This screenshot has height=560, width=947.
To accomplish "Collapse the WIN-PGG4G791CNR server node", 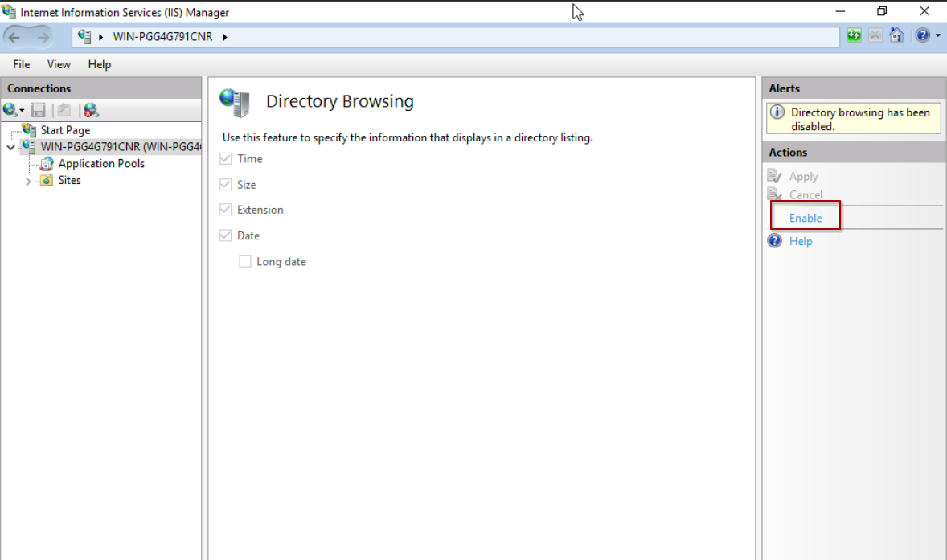I will [10, 147].
